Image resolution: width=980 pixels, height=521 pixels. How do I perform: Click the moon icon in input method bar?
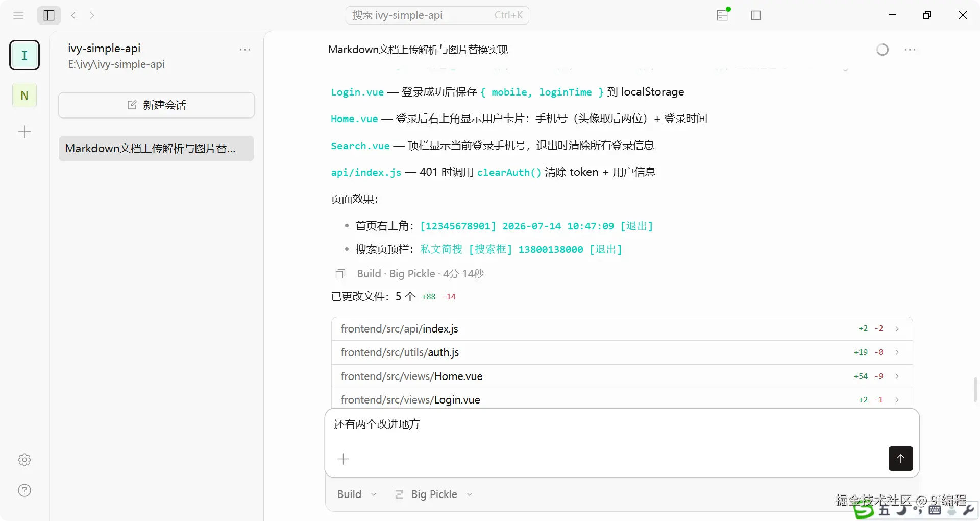[x=902, y=510]
